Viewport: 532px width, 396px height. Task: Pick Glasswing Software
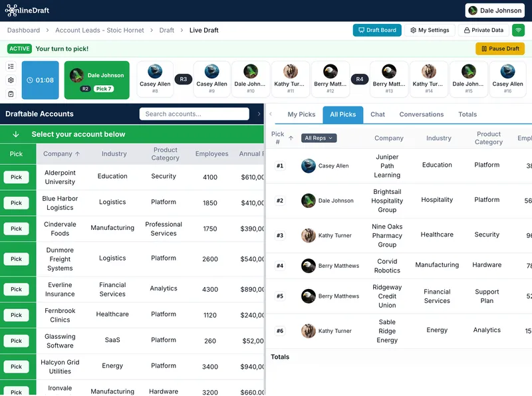pyautogui.click(x=16, y=341)
